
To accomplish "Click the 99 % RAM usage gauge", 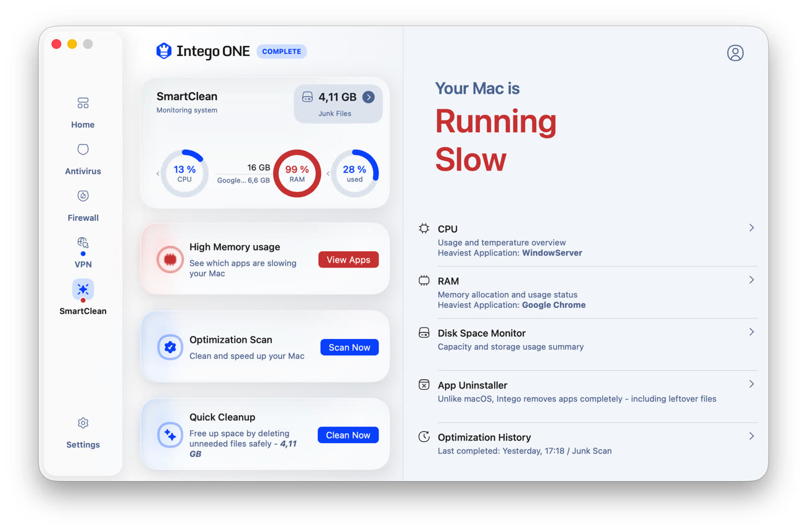I will 297,173.
